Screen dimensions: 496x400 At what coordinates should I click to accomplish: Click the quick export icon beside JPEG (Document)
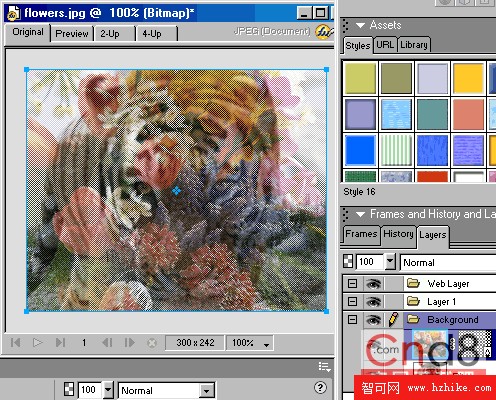pyautogui.click(x=324, y=32)
